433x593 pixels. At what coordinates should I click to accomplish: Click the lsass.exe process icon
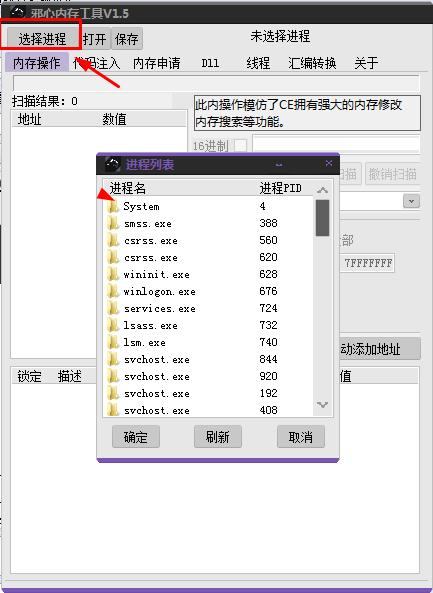[x=113, y=326]
